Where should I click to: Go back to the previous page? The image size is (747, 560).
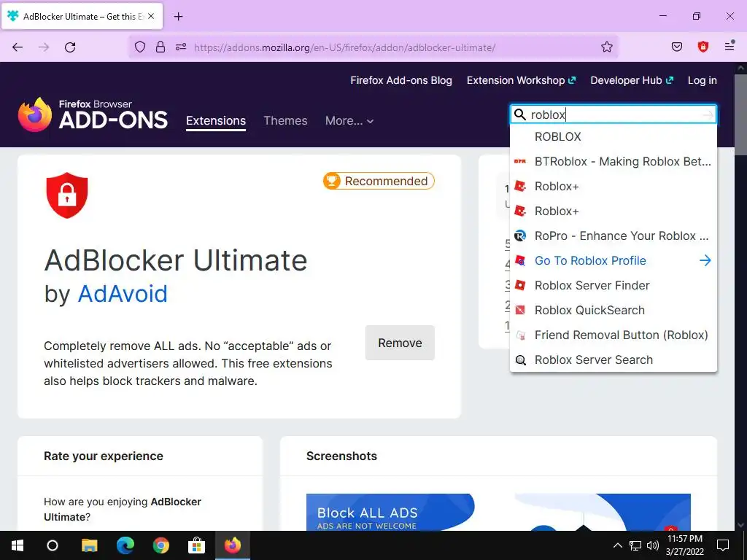coord(18,47)
